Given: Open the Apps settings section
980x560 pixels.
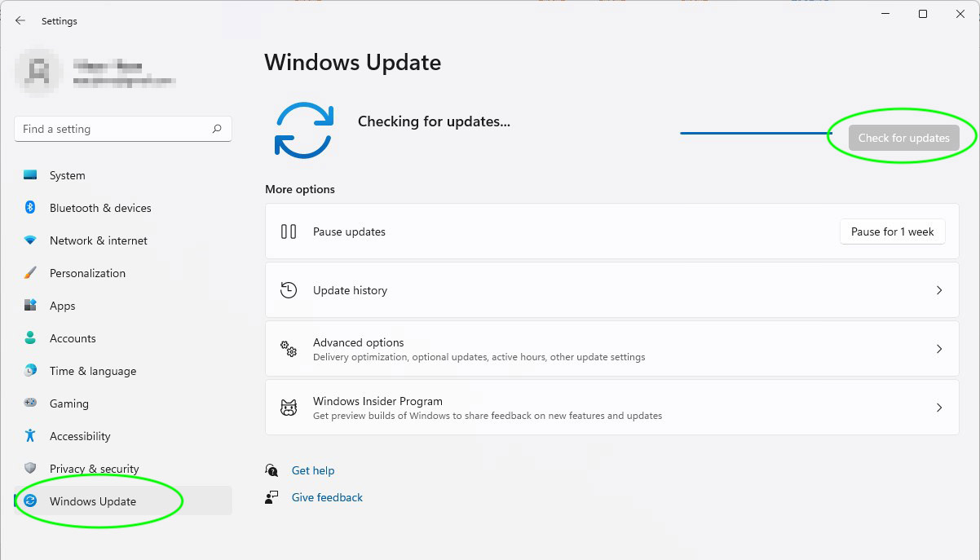Looking at the screenshot, I should coord(123,306).
